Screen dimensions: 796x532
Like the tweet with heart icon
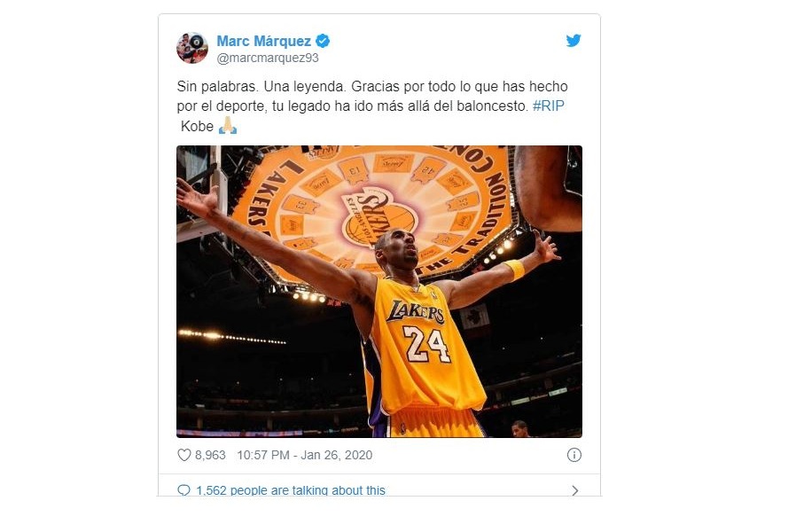tap(183, 455)
